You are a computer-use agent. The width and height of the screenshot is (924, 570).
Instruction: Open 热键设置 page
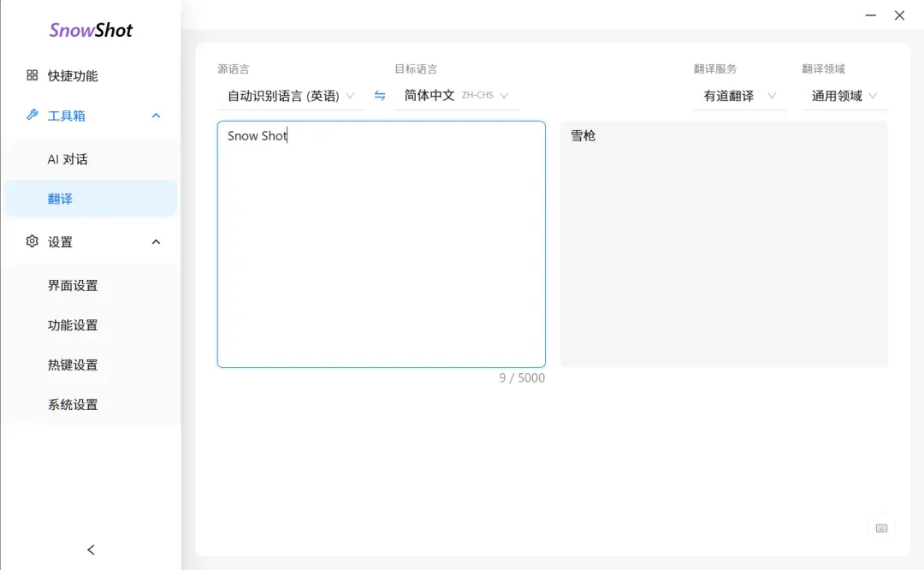[91, 365]
